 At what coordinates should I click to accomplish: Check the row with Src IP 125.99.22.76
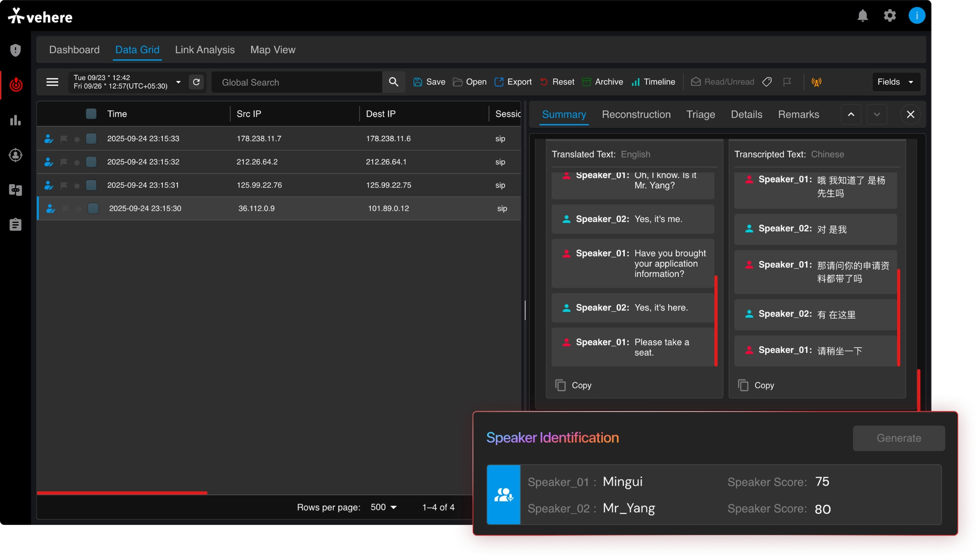pos(91,185)
